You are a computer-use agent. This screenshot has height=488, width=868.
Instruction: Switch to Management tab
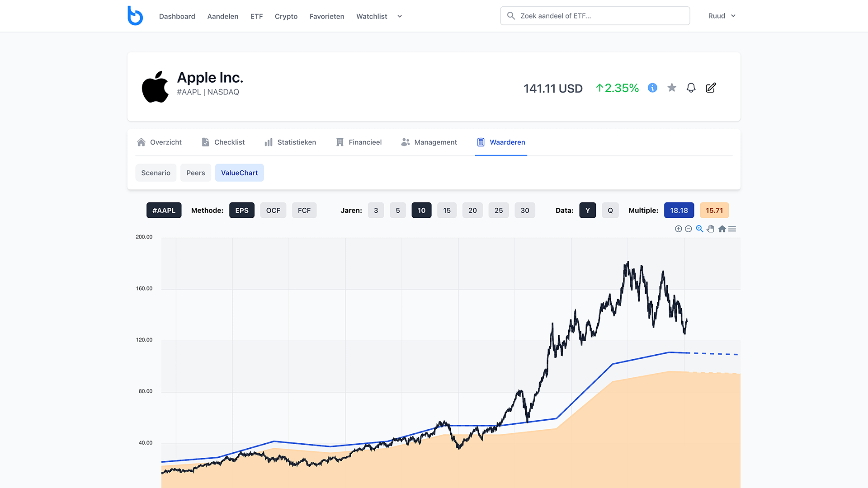(429, 142)
